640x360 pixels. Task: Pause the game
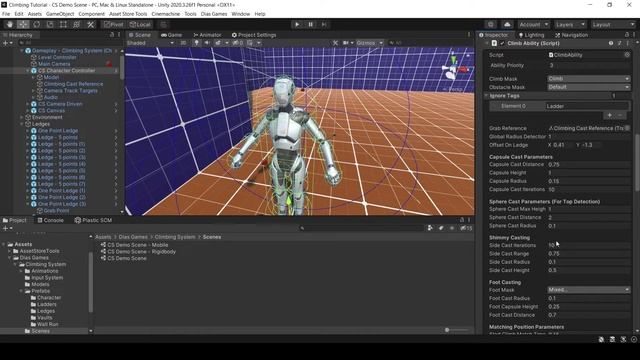click(x=310, y=24)
